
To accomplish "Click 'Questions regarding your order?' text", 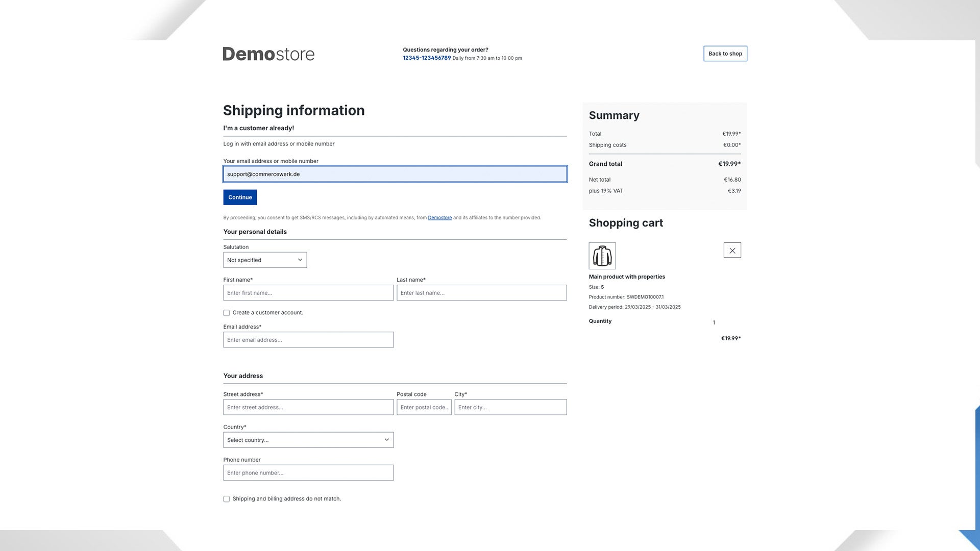I will point(446,50).
